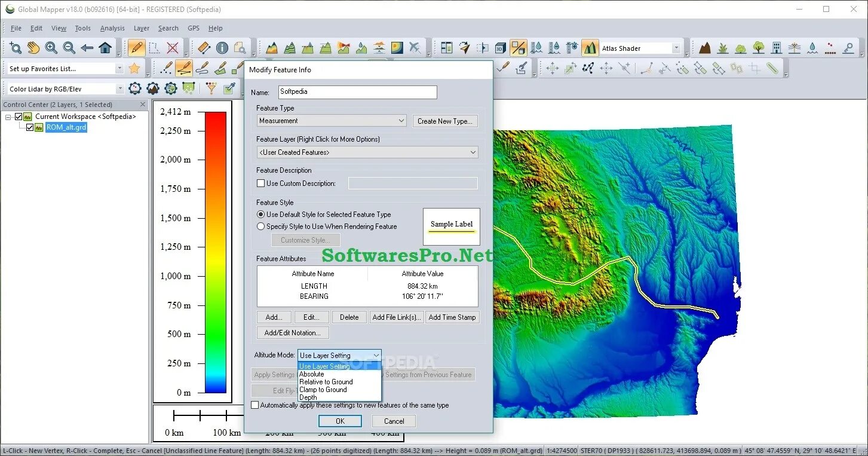
Task: Click the Name input field
Action: [358, 92]
